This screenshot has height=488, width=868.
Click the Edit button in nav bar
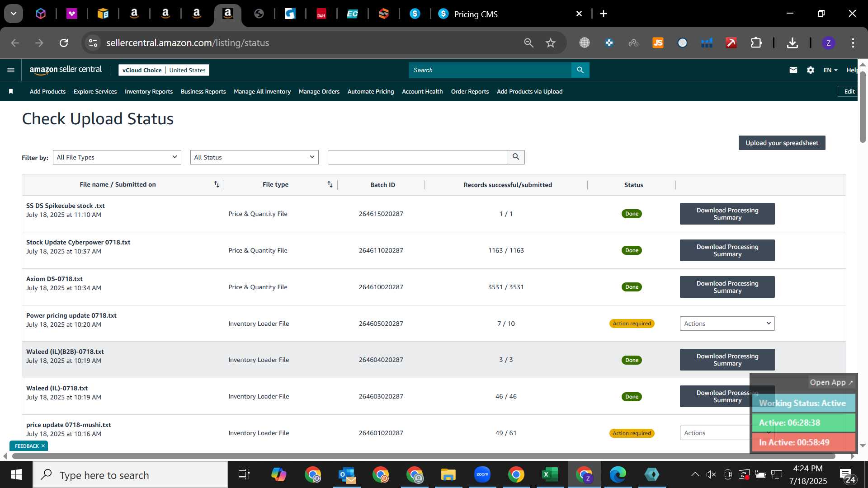point(849,91)
